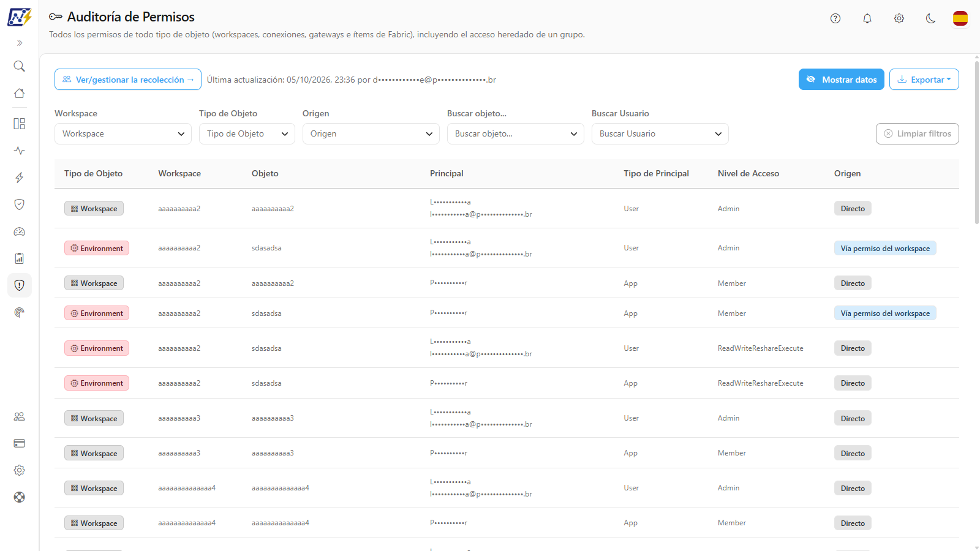Open the billing card sidebar icon
The width and height of the screenshot is (980, 551).
click(x=20, y=443)
